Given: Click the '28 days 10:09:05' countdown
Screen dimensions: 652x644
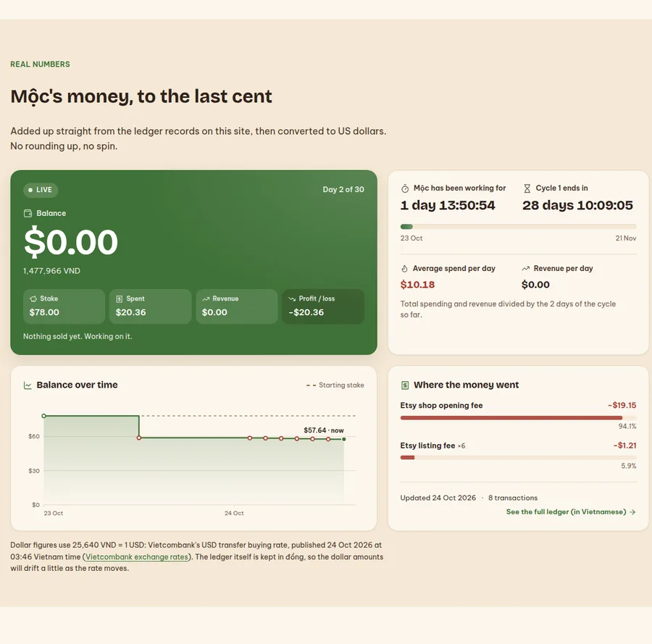Looking at the screenshot, I should point(577,206).
